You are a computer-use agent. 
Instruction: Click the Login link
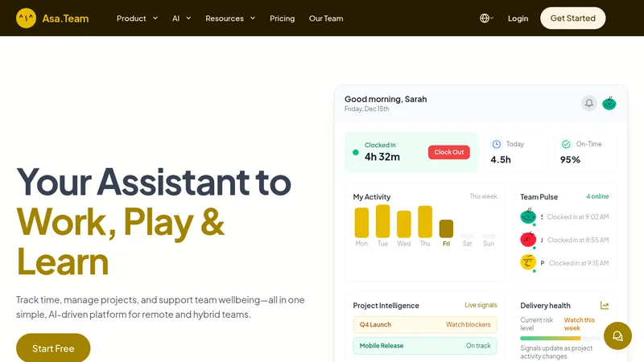click(518, 19)
